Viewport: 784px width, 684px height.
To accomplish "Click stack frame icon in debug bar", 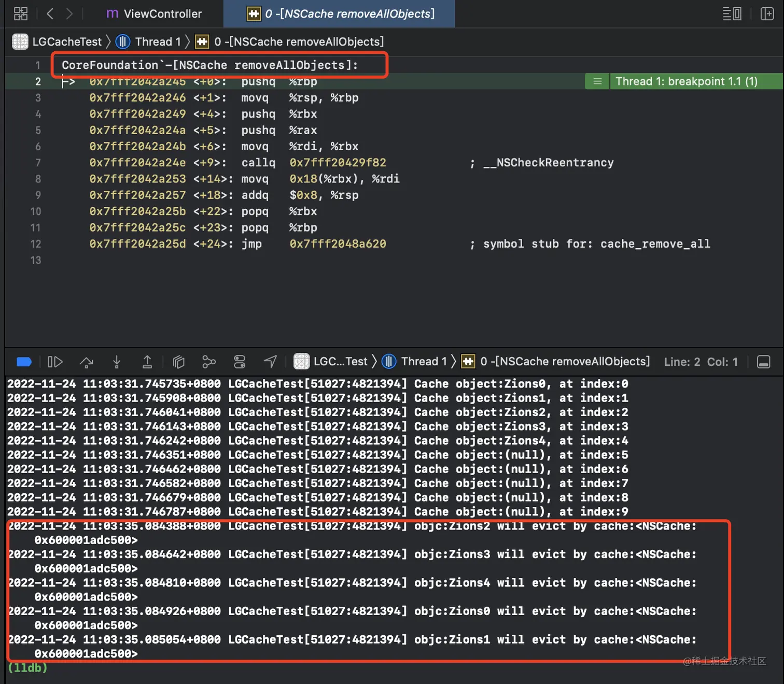I will pos(468,361).
